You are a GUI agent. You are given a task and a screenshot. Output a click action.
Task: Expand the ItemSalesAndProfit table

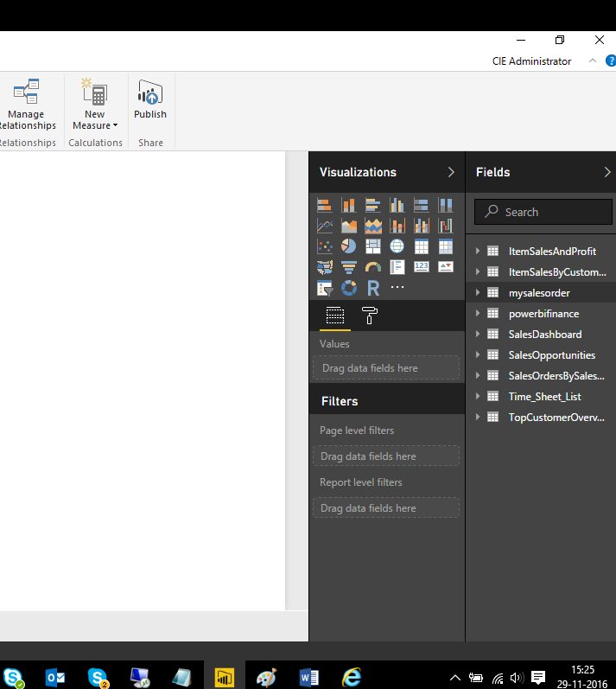pos(477,252)
